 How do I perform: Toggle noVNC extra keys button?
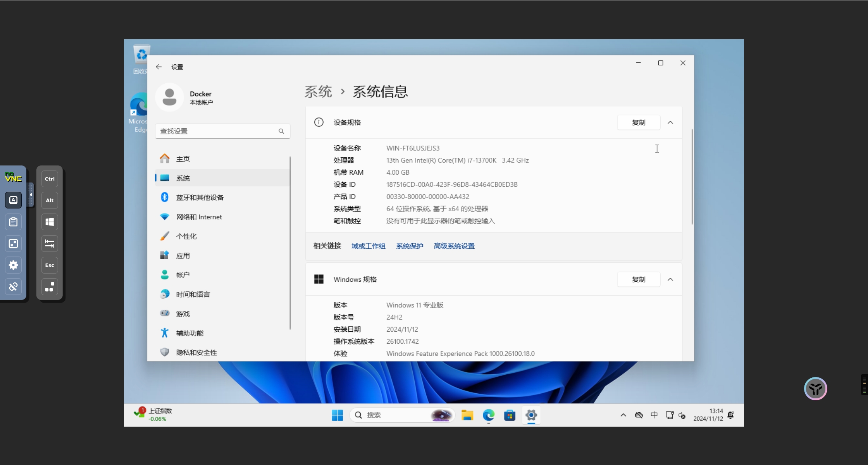point(13,200)
